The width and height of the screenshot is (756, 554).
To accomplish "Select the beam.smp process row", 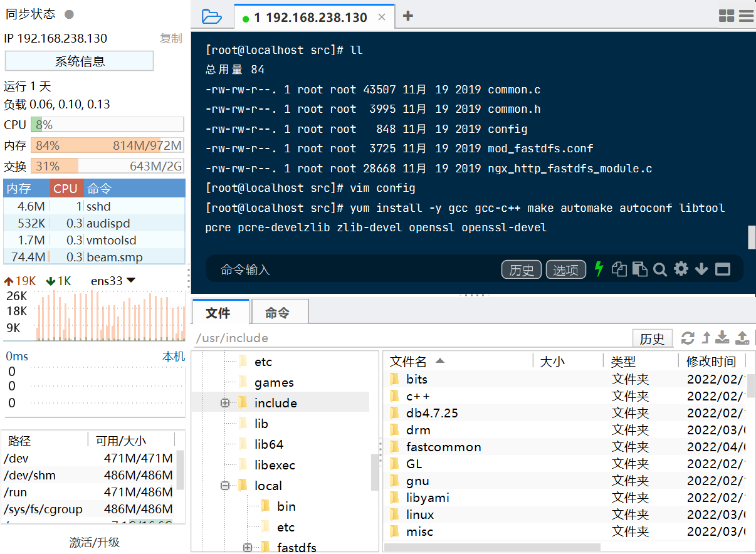I will (94, 257).
